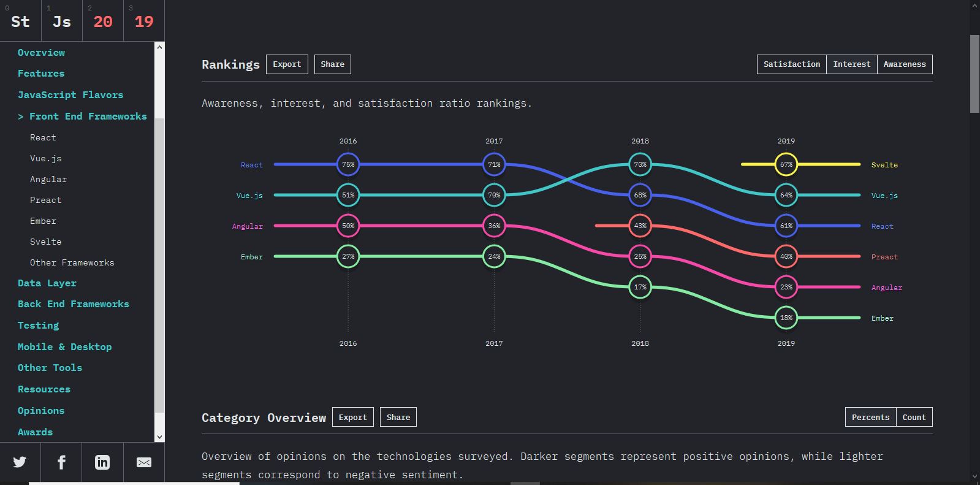Click the St logo tile
The width and height of the screenshot is (980, 485).
coord(20,21)
